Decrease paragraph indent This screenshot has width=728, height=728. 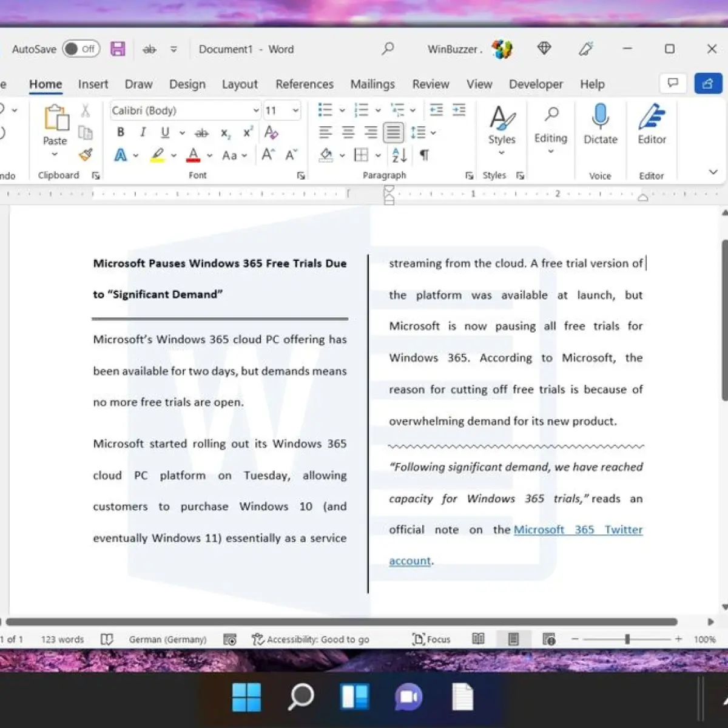pos(436,110)
